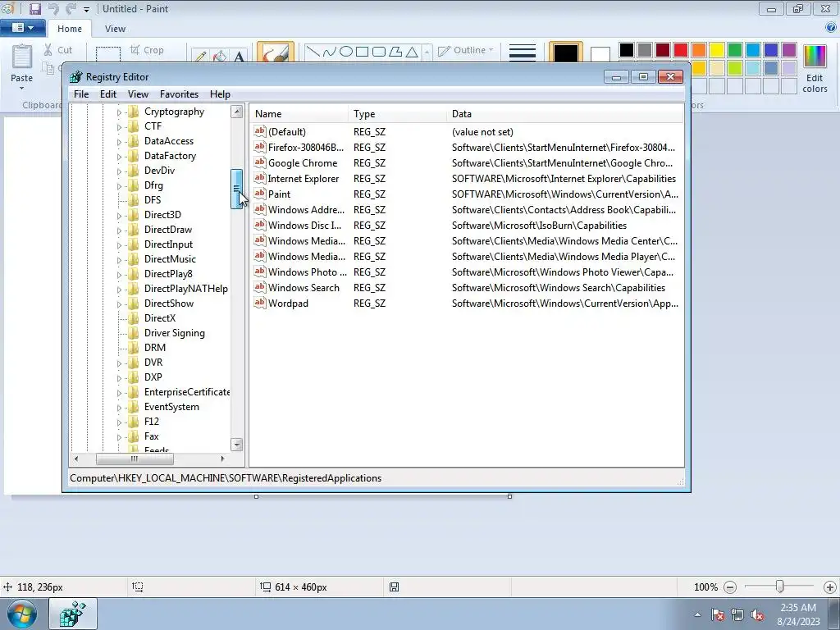Click the Paint application menu button
Image resolution: width=840 pixels, height=630 pixels.
tap(22, 28)
